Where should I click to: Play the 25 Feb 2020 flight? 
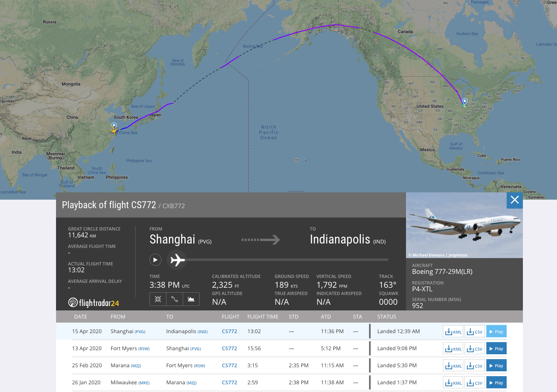click(x=497, y=366)
